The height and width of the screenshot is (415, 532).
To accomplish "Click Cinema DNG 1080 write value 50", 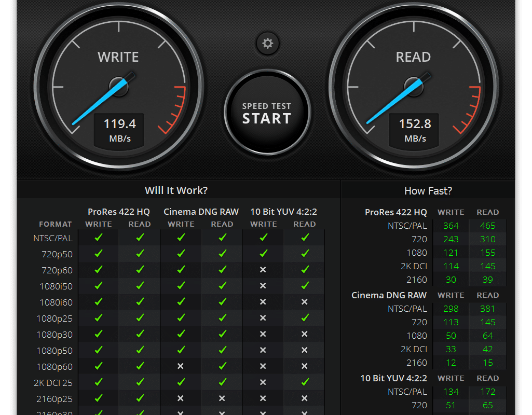I will [451, 336].
